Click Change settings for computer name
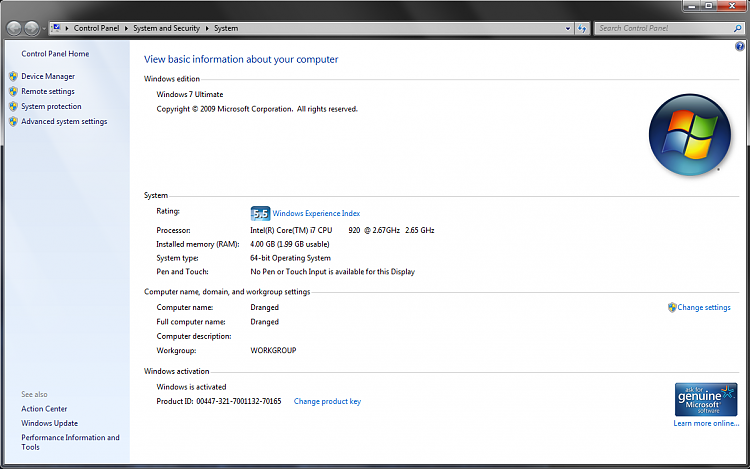Image resolution: width=750 pixels, height=469 pixels. point(704,307)
